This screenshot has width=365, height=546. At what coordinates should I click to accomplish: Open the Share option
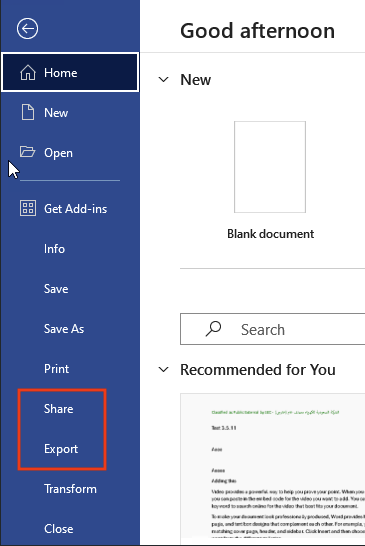(70, 409)
